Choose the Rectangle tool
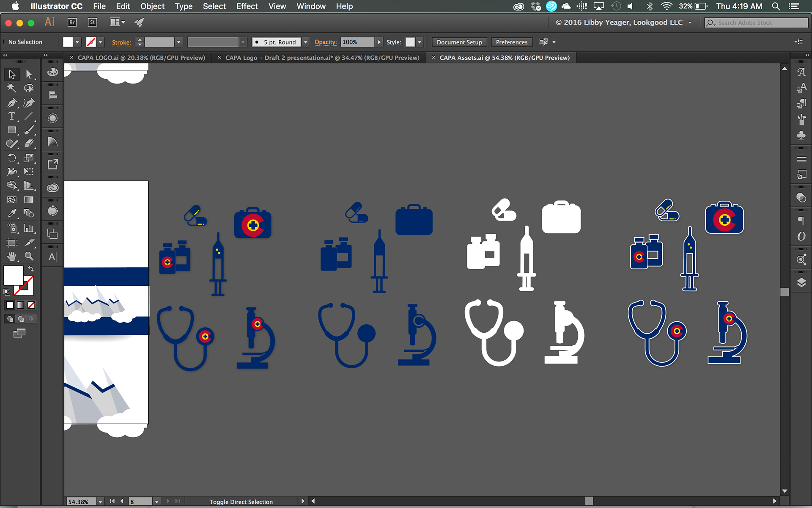Screen dimensions: 812x508 click(x=11, y=130)
